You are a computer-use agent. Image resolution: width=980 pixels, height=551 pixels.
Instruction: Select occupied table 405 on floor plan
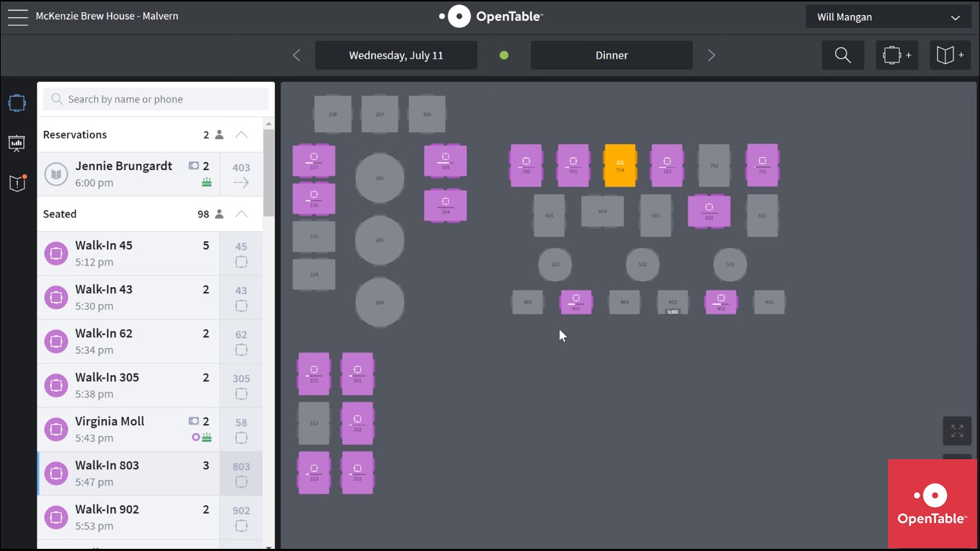[x=576, y=302]
